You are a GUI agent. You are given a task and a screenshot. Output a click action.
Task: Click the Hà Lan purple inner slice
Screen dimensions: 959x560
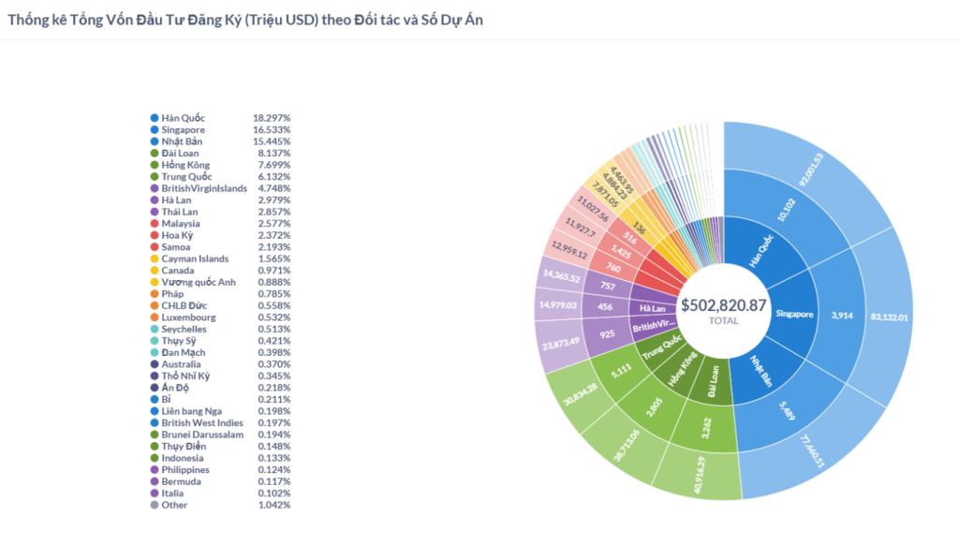(x=653, y=308)
